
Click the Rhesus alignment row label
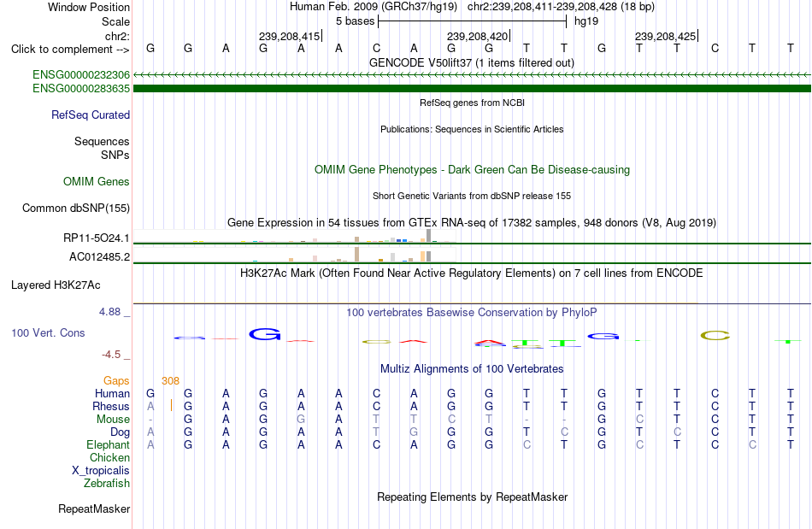pyautogui.click(x=111, y=406)
